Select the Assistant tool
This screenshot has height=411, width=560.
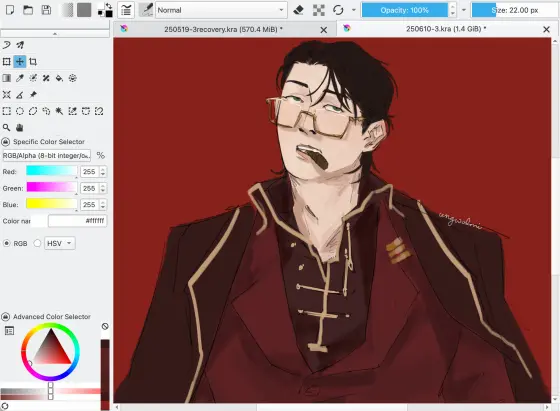click(6, 95)
